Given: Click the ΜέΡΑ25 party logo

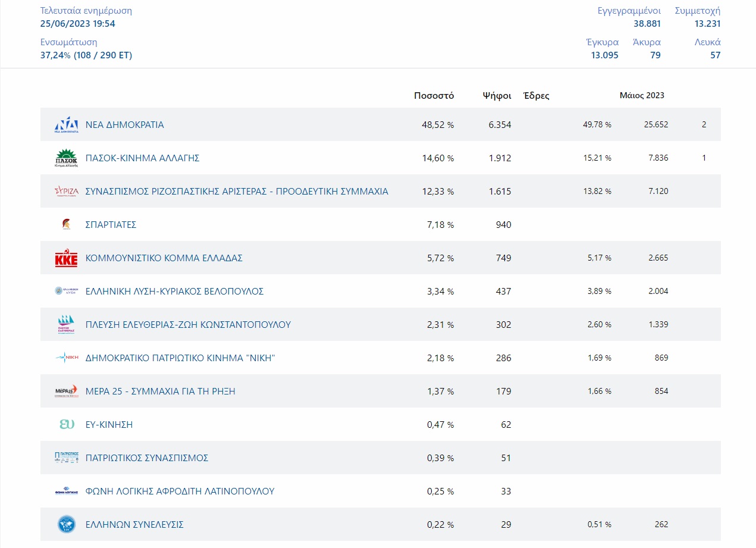Looking at the screenshot, I should [x=66, y=392].
